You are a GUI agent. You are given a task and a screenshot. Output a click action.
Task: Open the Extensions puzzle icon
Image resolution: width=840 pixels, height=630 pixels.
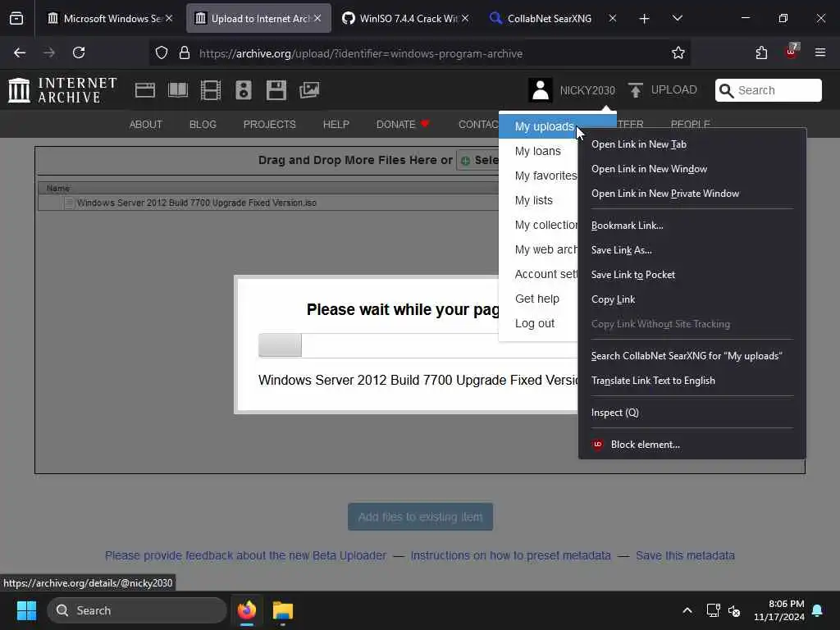761,52
